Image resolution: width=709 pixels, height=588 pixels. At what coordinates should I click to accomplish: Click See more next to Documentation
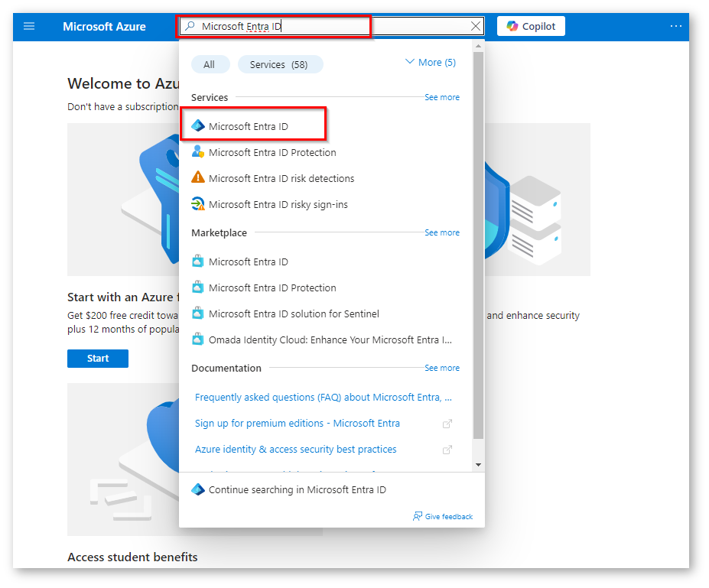[x=442, y=368]
